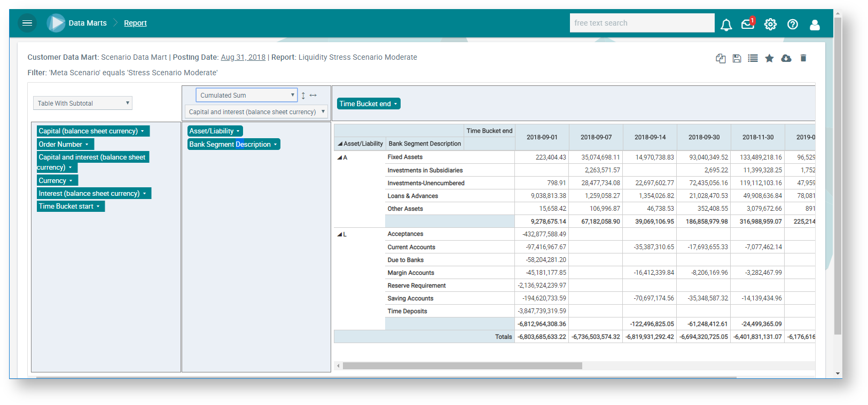Open the Table With Subtotal dropdown
The width and height of the screenshot is (868, 405).
pyautogui.click(x=83, y=103)
